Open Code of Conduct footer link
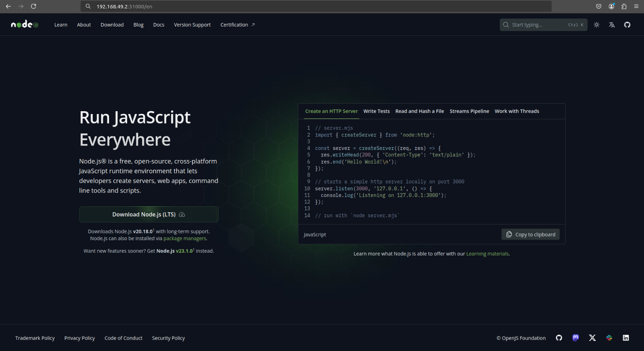Viewport: 644px width, 351px height. point(124,338)
